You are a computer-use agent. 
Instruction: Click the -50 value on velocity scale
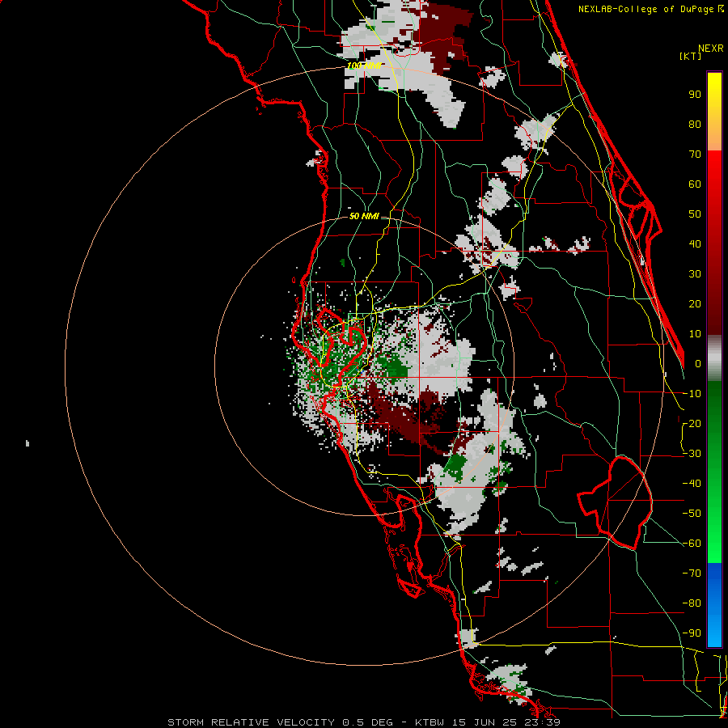coord(692,514)
